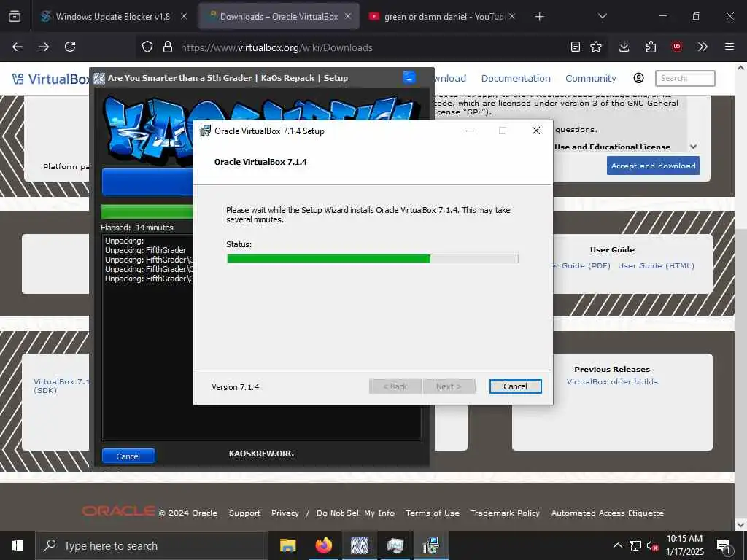Switch to green or damn daniel YouTube tab
The image size is (747, 560).
[443, 17]
